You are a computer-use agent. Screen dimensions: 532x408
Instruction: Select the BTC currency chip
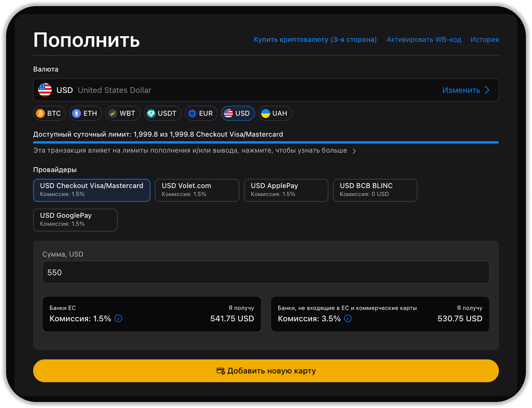49,113
